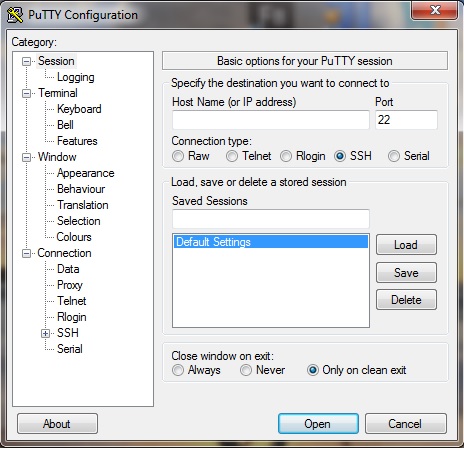Screen dimensions: 464x449
Task: Collapse the Terminal category node
Action: pyautogui.click(x=26, y=93)
